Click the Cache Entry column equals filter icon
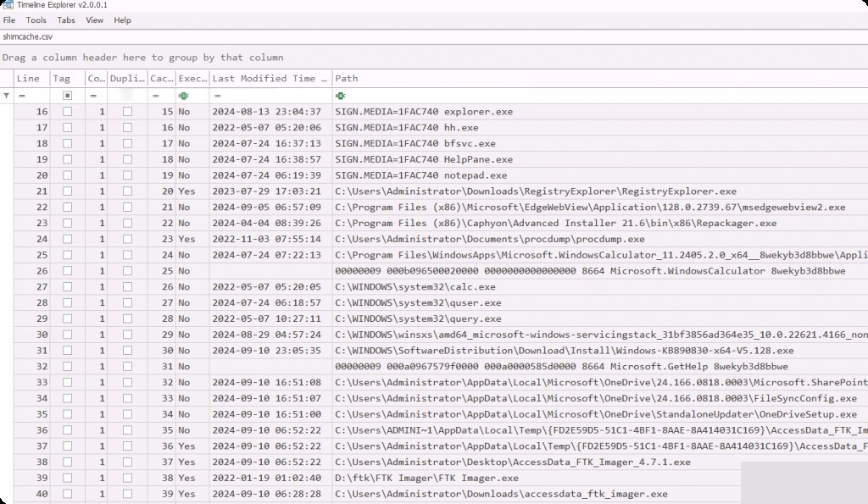Screen dimensions: 868x504 tap(155, 96)
